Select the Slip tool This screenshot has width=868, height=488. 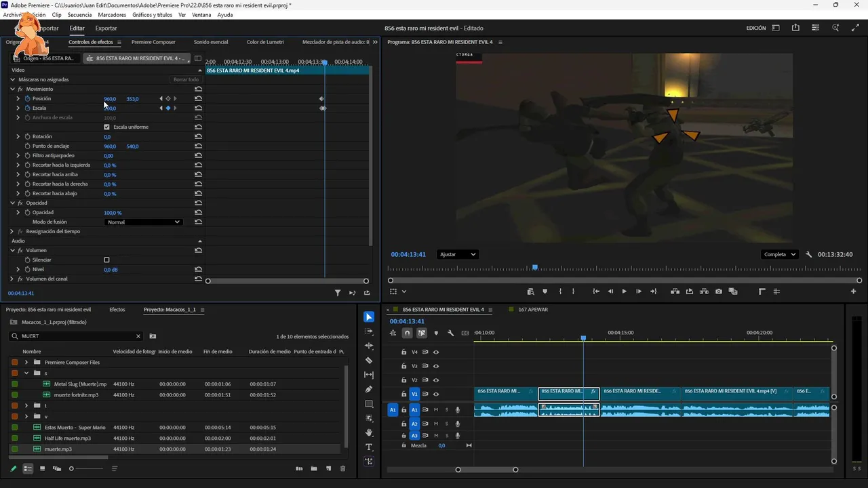click(369, 375)
